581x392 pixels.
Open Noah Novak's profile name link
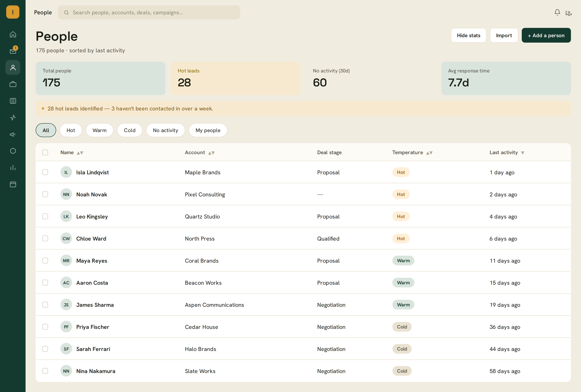[x=92, y=194]
